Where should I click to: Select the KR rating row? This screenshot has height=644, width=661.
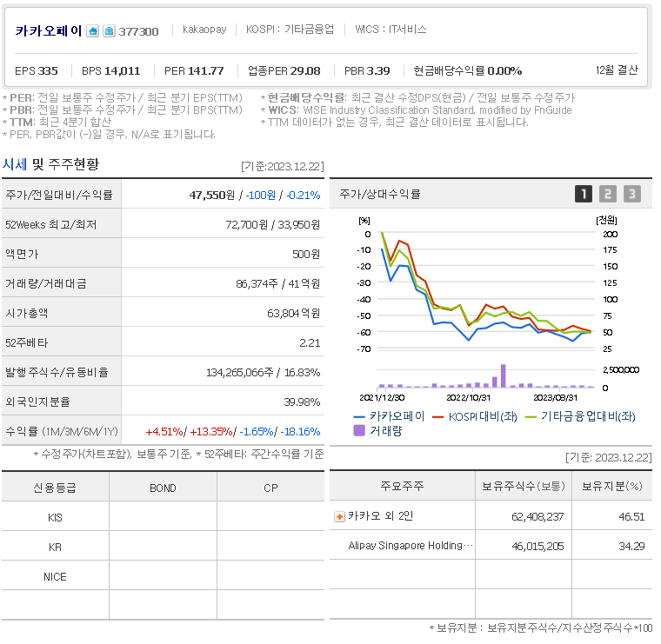click(163, 548)
